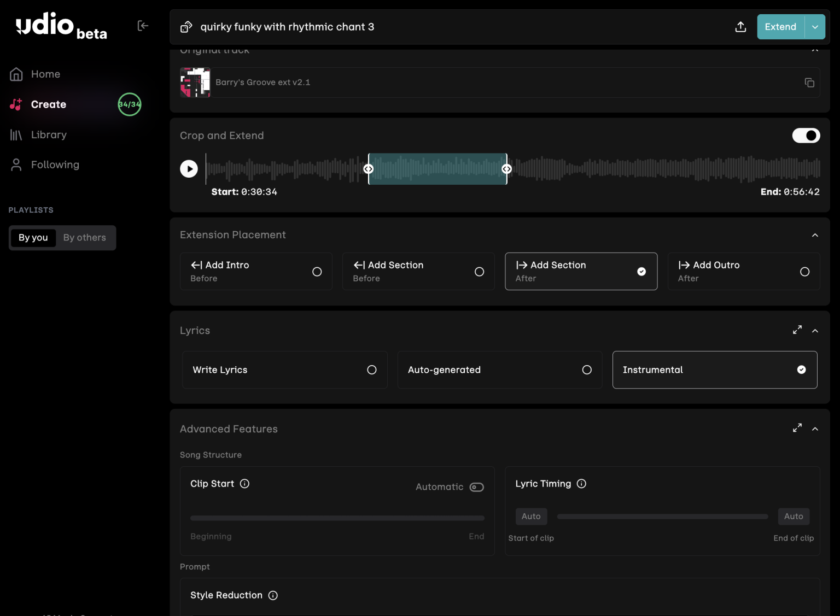This screenshot has width=840, height=616.
Task: Open the Following page
Action: [55, 165]
